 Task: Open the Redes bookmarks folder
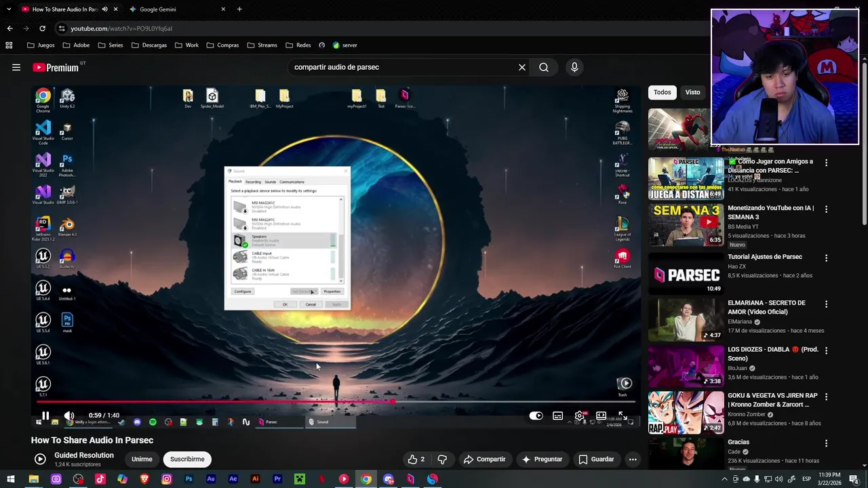point(298,45)
